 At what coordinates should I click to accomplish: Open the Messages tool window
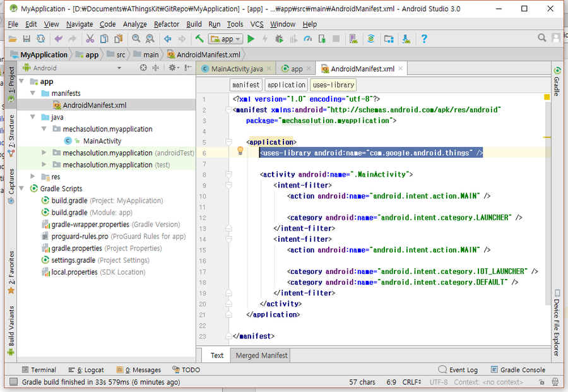[x=138, y=369]
